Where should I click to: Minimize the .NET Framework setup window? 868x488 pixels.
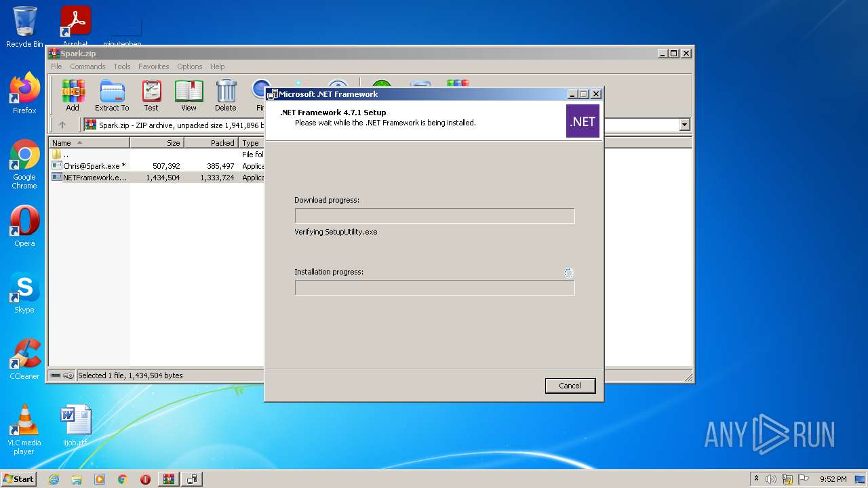tap(572, 94)
